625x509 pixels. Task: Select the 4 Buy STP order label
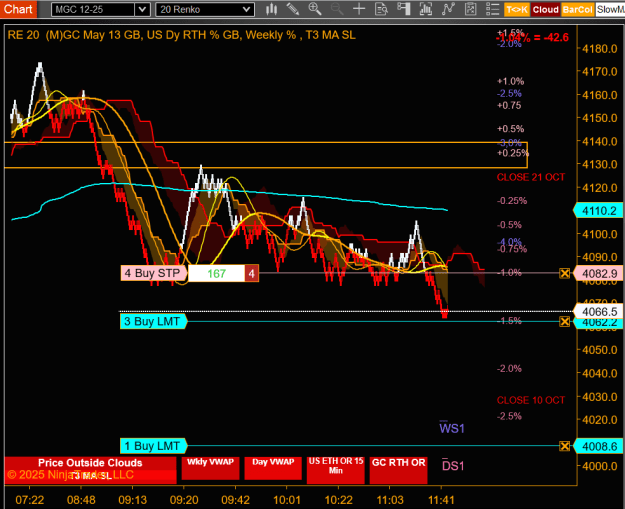click(154, 273)
